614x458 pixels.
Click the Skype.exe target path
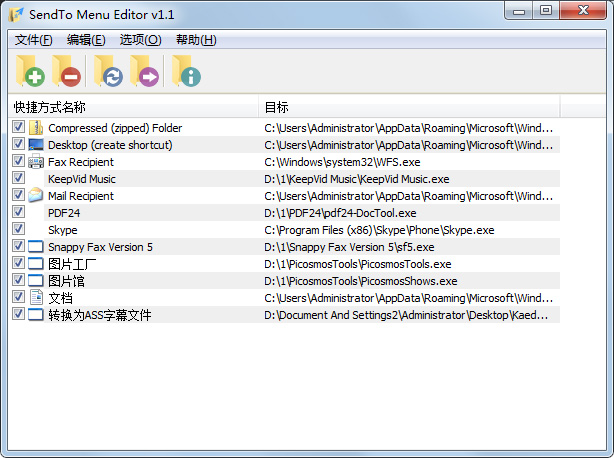[x=379, y=230]
